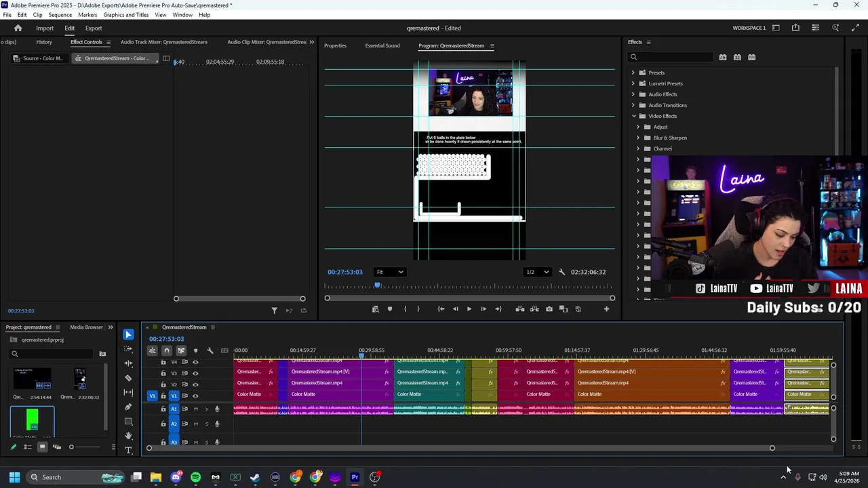Click the Lift button in Program Monitor
This screenshot has height=488, width=868.
pyautogui.click(x=520, y=309)
